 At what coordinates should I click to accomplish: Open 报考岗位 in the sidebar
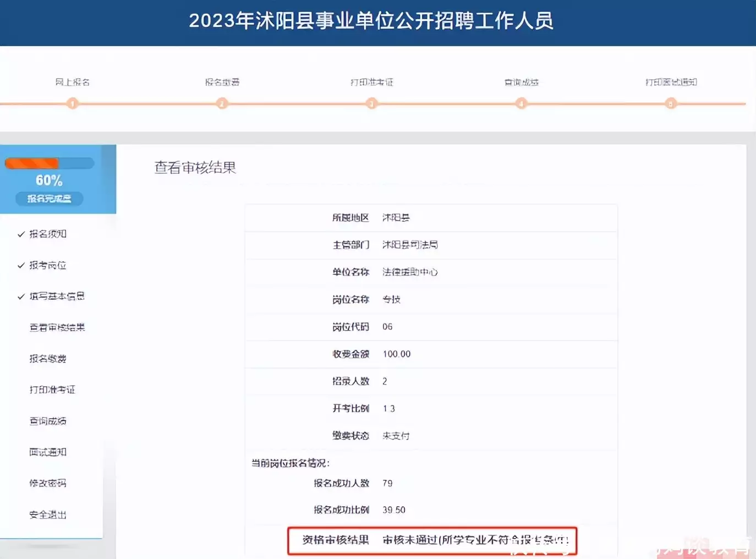[x=48, y=265]
